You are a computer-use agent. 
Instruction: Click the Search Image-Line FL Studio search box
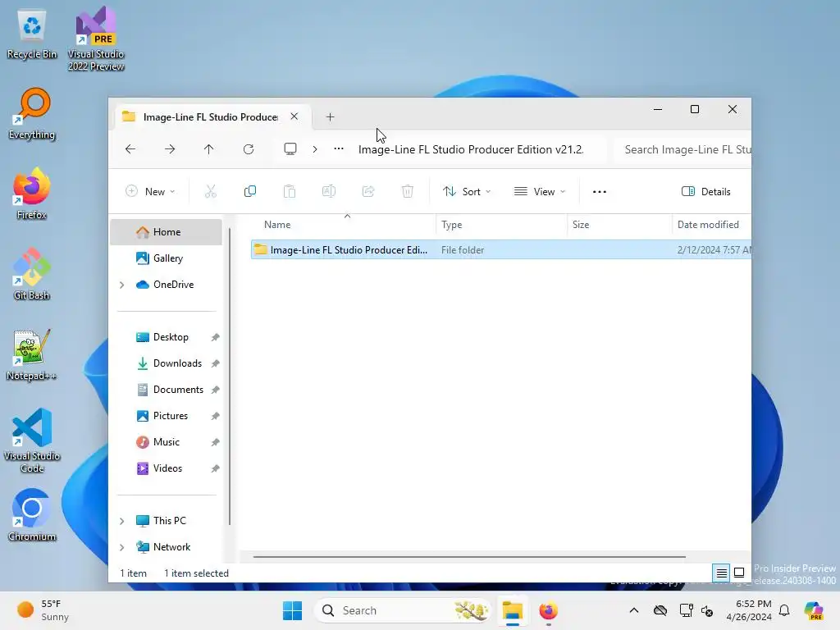pyautogui.click(x=682, y=149)
